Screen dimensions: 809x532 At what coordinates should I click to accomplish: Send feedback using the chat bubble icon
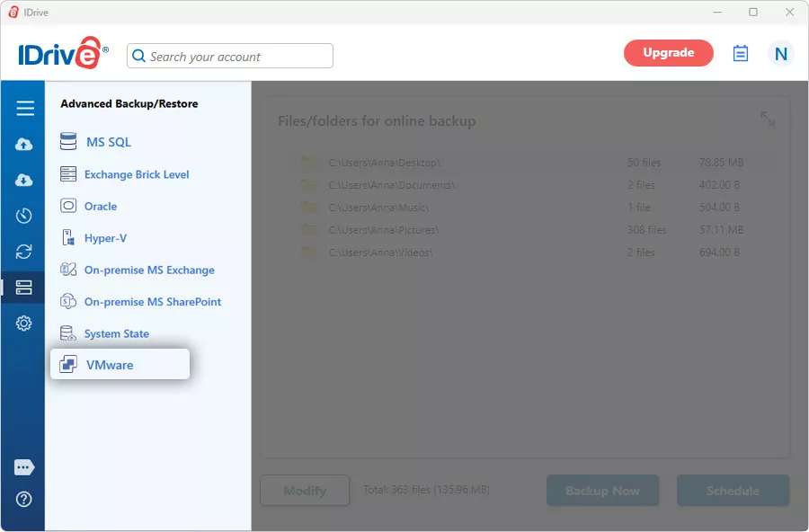[x=23, y=466]
